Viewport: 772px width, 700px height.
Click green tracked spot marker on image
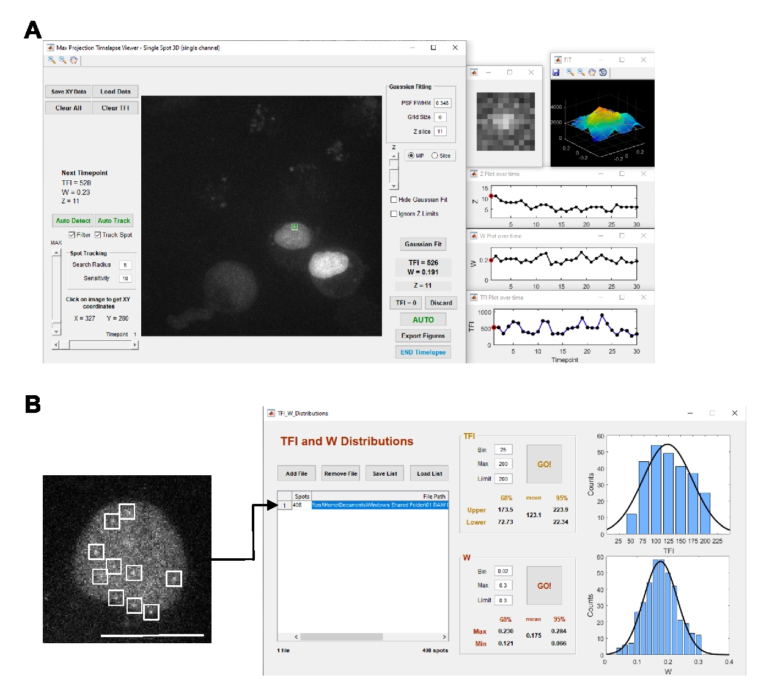point(295,227)
